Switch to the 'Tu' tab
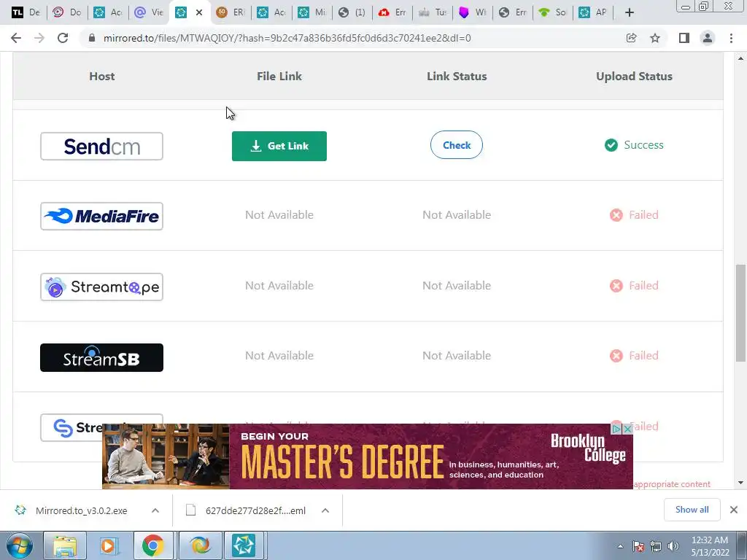 [x=433, y=13]
